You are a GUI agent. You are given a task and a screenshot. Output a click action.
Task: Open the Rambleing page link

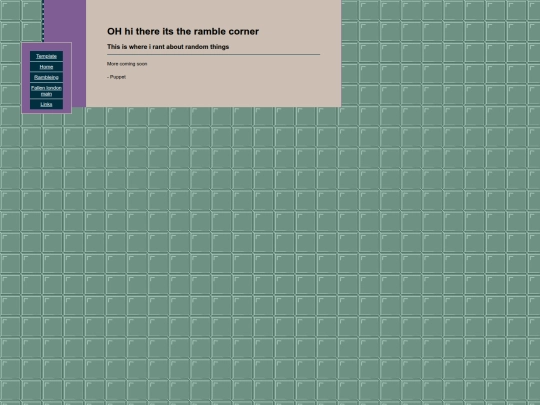(x=46, y=77)
